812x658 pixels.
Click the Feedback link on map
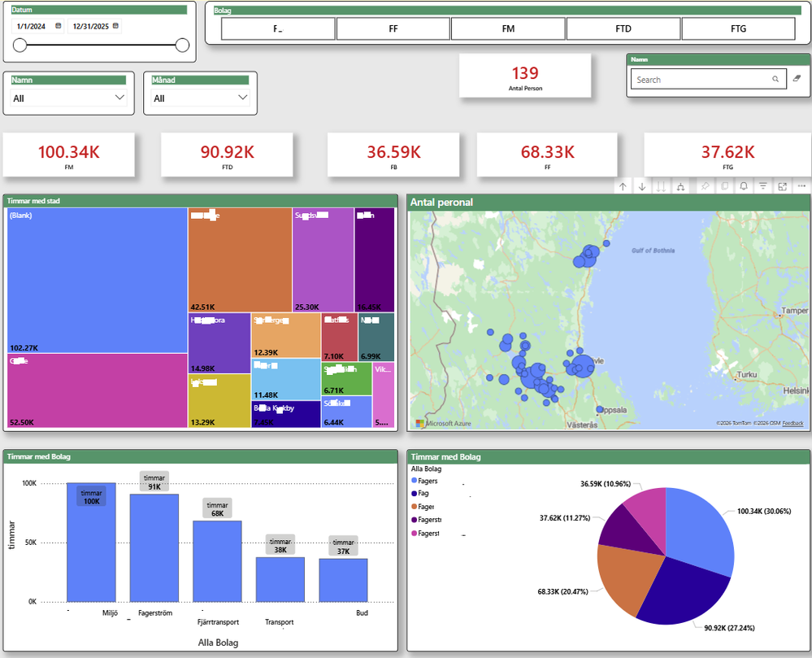click(x=792, y=423)
